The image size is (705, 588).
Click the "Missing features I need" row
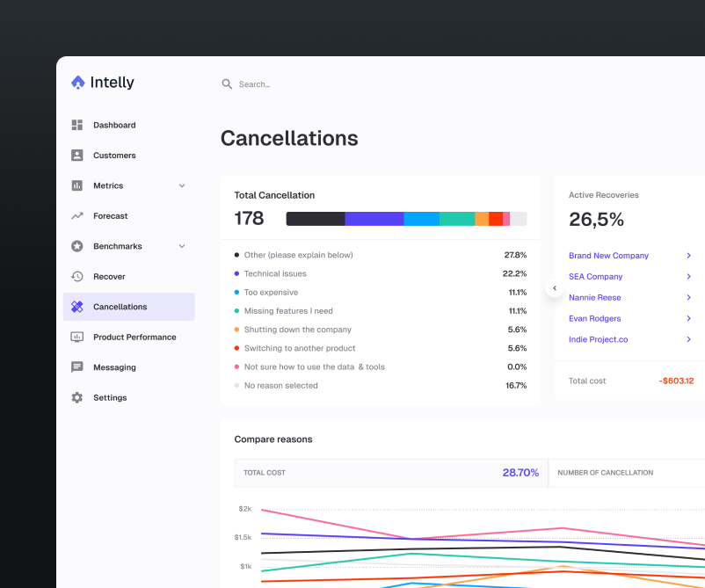(381, 311)
